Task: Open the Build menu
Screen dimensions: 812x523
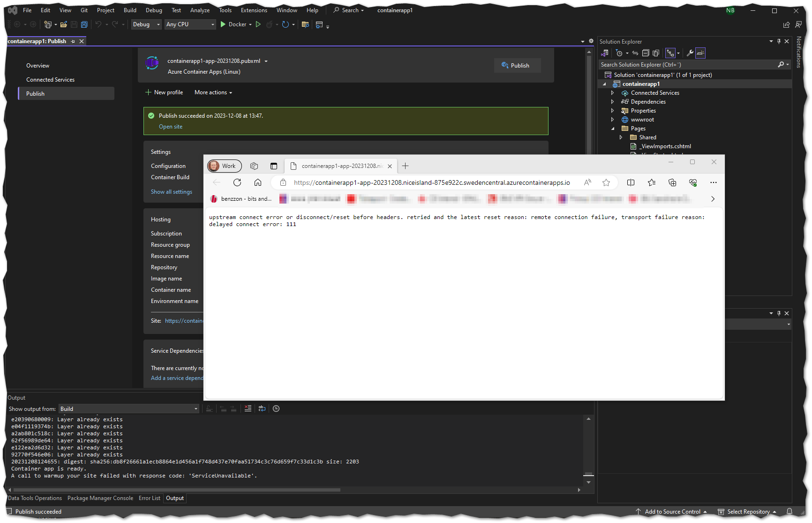Action: pyautogui.click(x=130, y=10)
